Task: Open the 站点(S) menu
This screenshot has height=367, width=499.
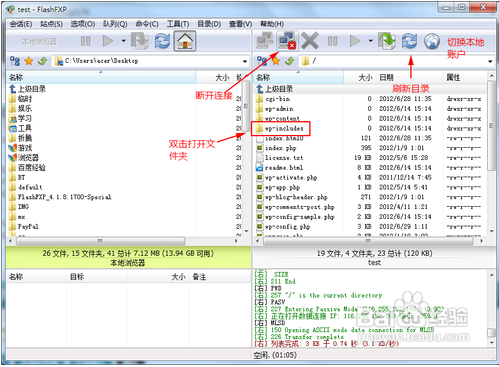Action: point(51,24)
